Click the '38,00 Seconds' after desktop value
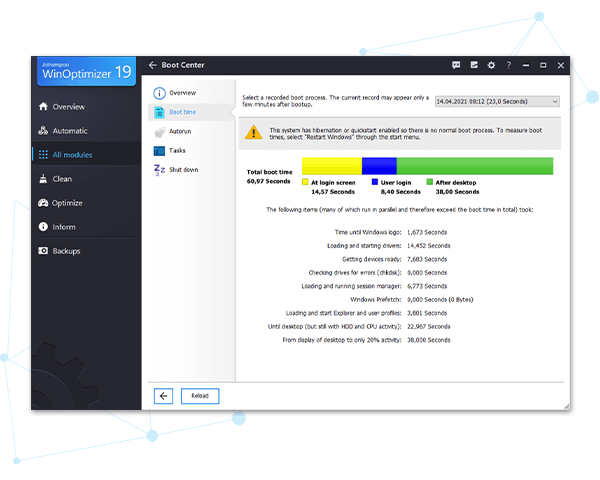Screen dimensions: 600x480 tap(457, 192)
